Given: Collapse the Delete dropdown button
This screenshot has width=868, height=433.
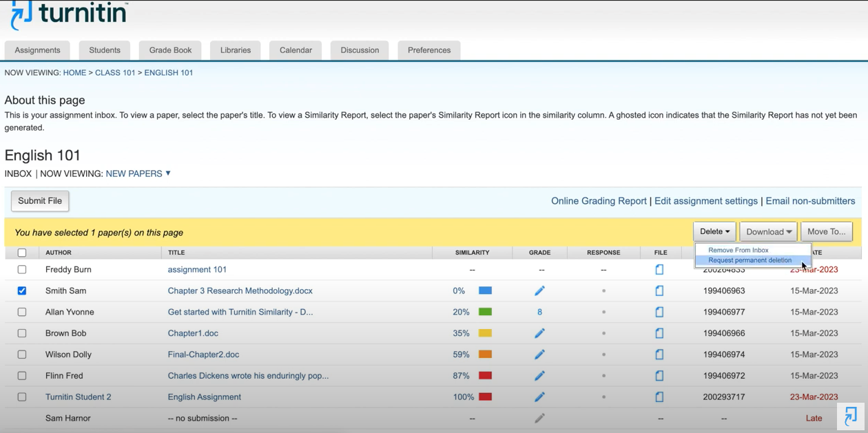Looking at the screenshot, I should (714, 232).
